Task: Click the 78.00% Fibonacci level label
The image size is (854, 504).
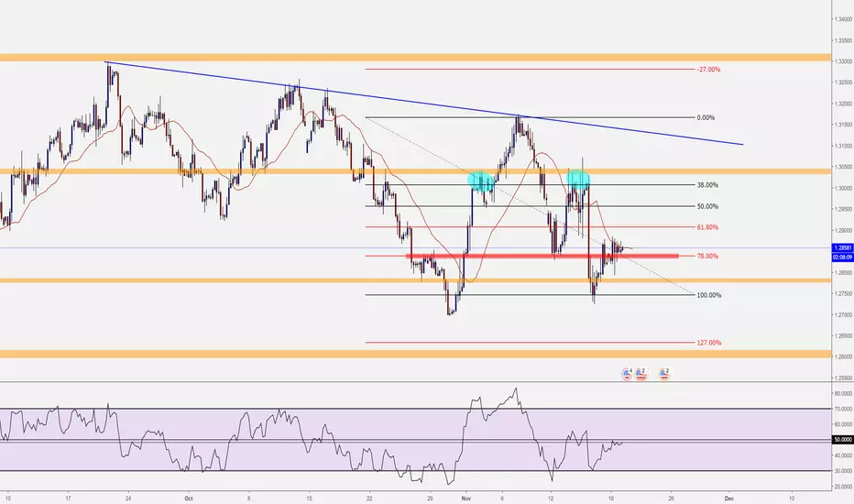Action: pos(707,256)
